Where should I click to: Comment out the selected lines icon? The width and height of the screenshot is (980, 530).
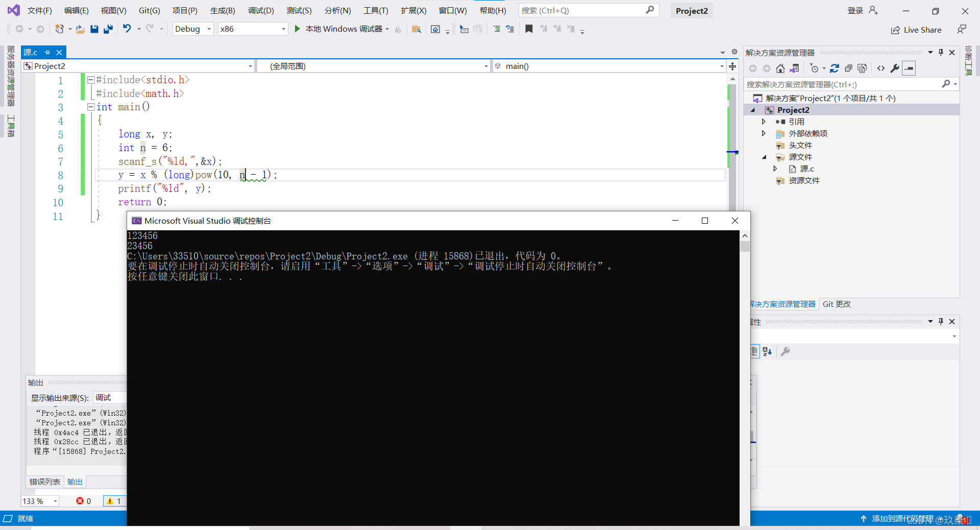(x=496, y=29)
